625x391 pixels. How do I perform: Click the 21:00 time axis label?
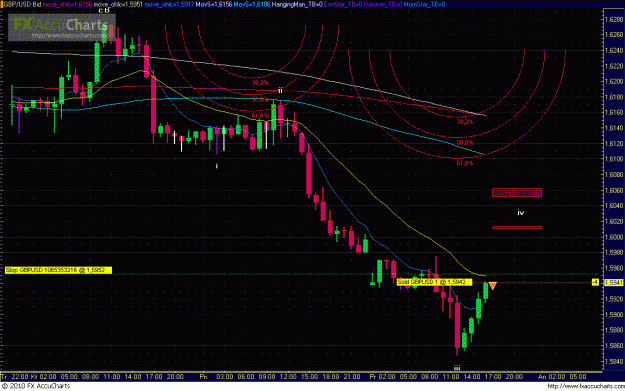click(x=352, y=377)
